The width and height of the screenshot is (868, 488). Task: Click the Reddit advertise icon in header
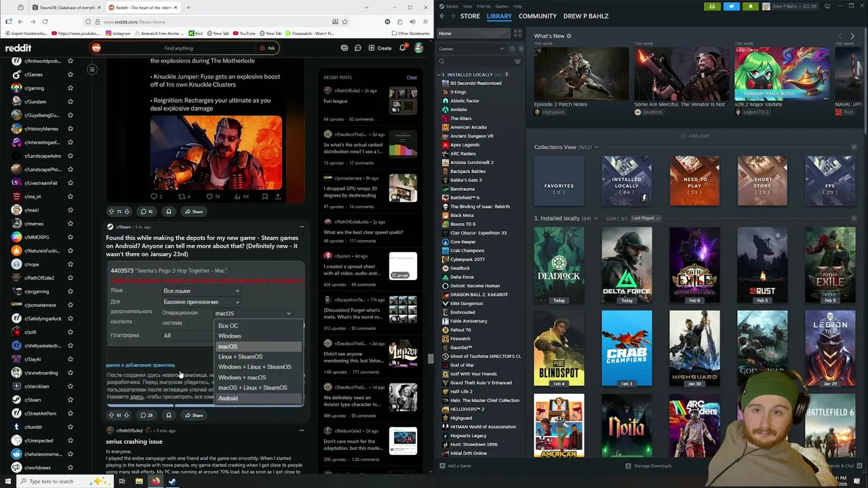(344, 48)
